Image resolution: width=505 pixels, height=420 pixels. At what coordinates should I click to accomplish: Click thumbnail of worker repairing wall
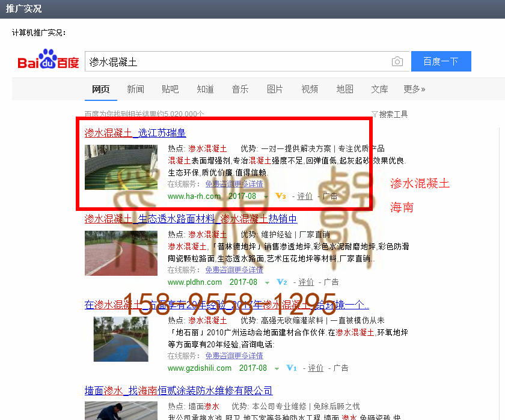click(x=121, y=410)
